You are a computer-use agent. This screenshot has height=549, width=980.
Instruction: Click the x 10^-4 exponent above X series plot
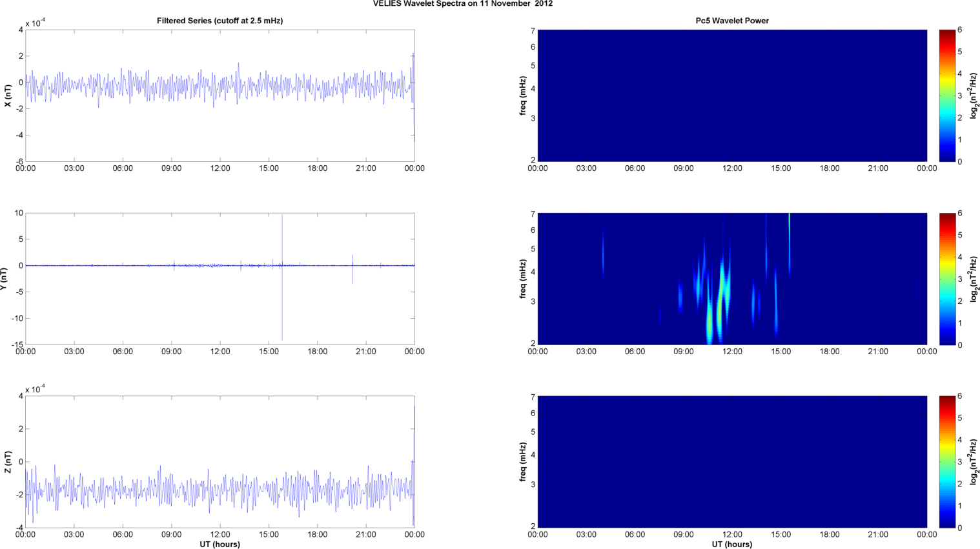pyautogui.click(x=36, y=23)
